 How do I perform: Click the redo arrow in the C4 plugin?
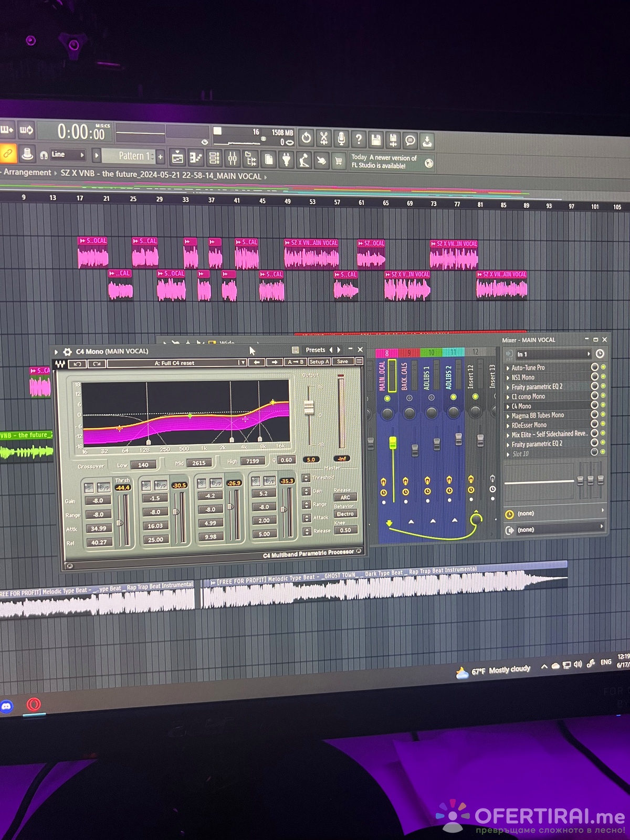pos(96,363)
